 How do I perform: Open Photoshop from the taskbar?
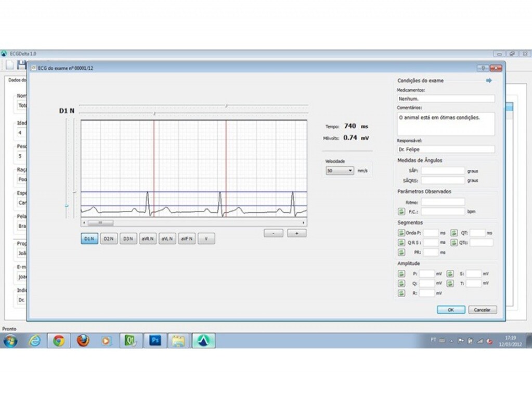155,340
